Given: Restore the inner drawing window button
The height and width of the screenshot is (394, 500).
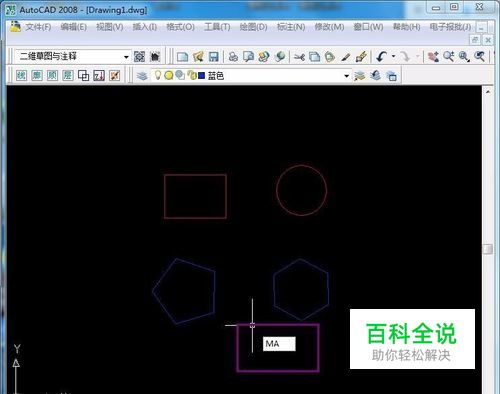Looking at the screenshot, I should pos(475,40).
